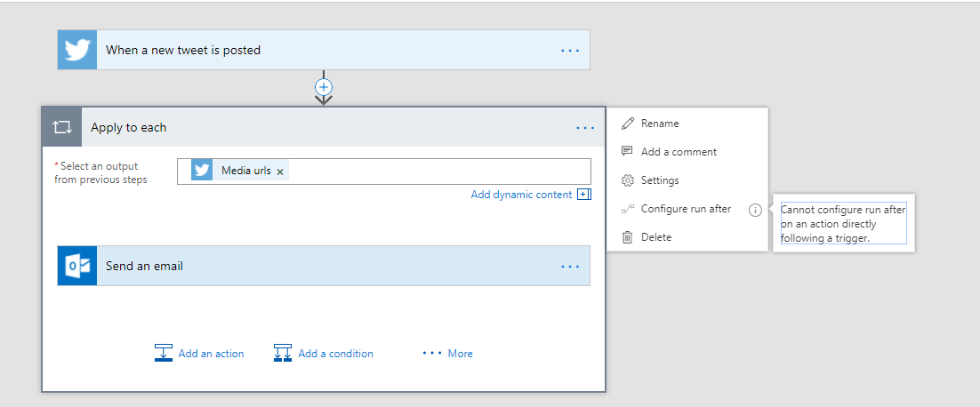The image size is (980, 407).
Task: Open ellipsis menu on tweet trigger card
Action: (x=570, y=50)
